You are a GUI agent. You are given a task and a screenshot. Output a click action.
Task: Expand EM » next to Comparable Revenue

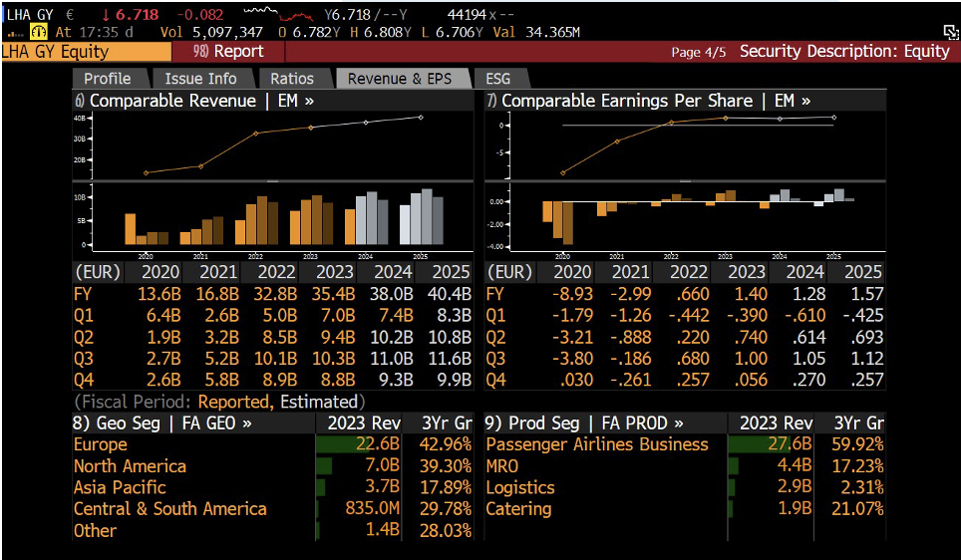295,101
